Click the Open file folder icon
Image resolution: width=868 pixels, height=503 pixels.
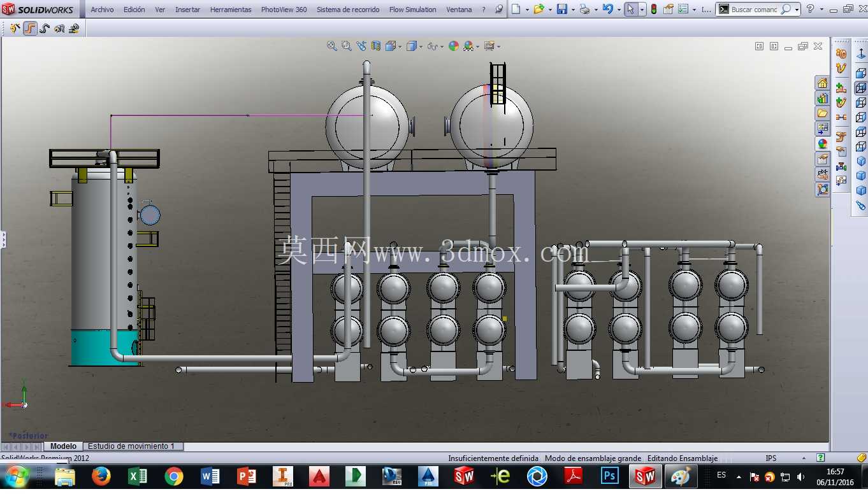point(539,10)
